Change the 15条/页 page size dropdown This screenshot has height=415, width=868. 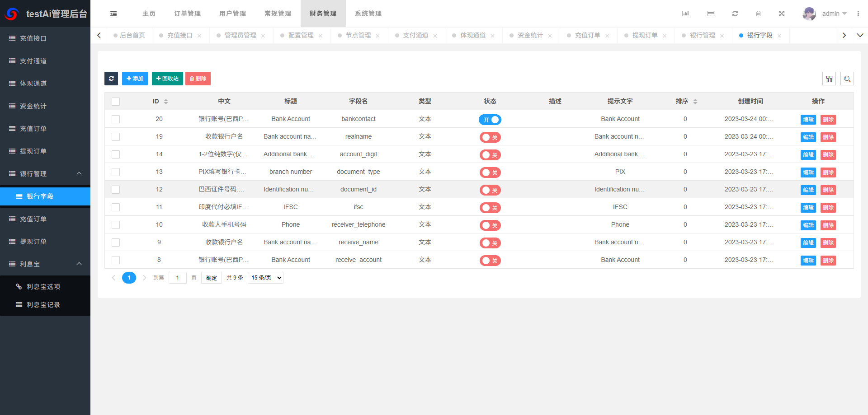(265, 277)
